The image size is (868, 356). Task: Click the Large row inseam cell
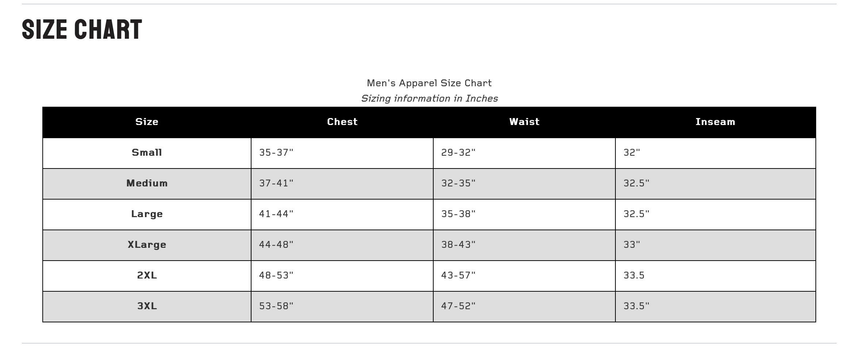(x=637, y=214)
